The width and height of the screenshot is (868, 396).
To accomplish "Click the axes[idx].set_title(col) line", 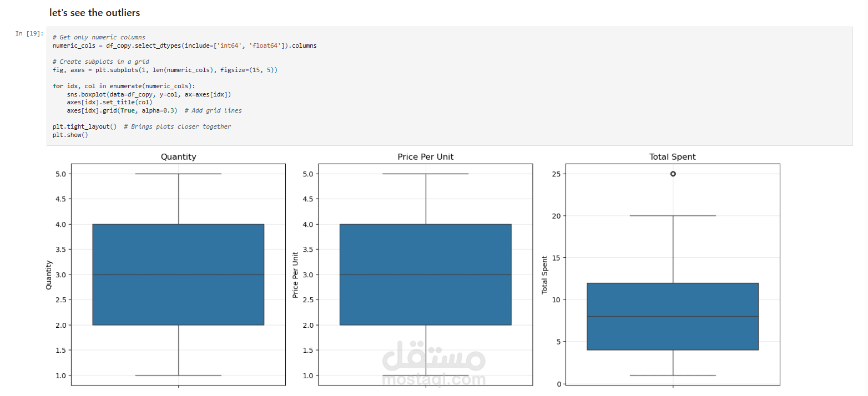I will 110,102.
